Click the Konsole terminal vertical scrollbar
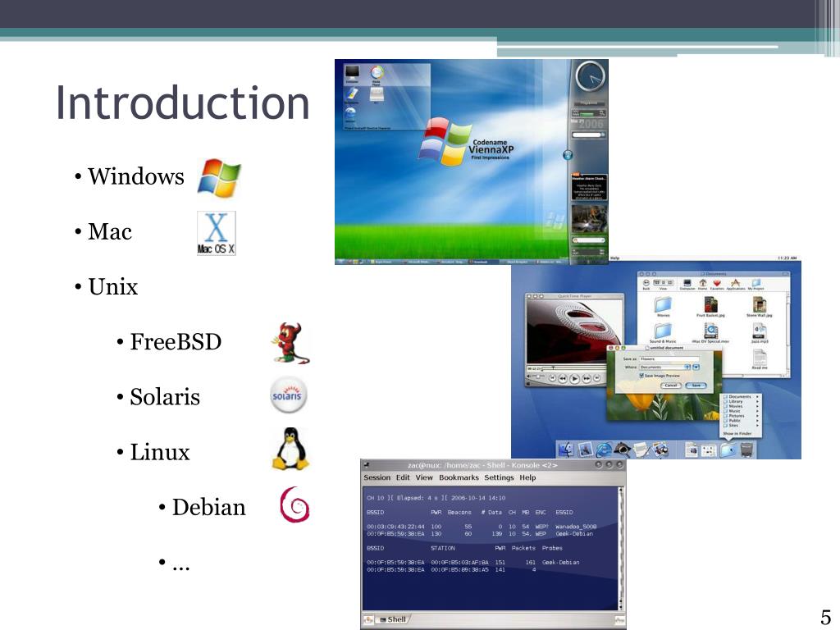840x630 pixels. [621, 549]
